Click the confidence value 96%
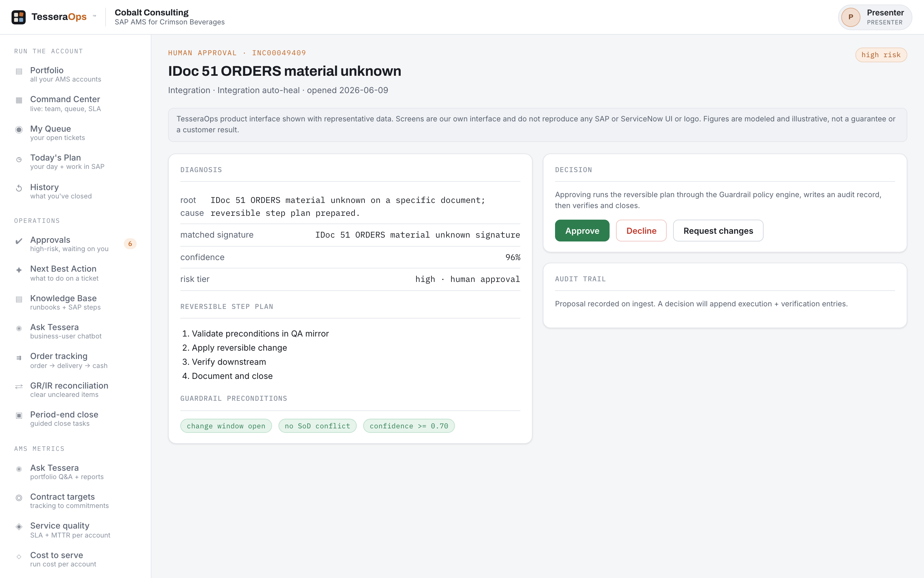924x578 pixels. (x=513, y=257)
